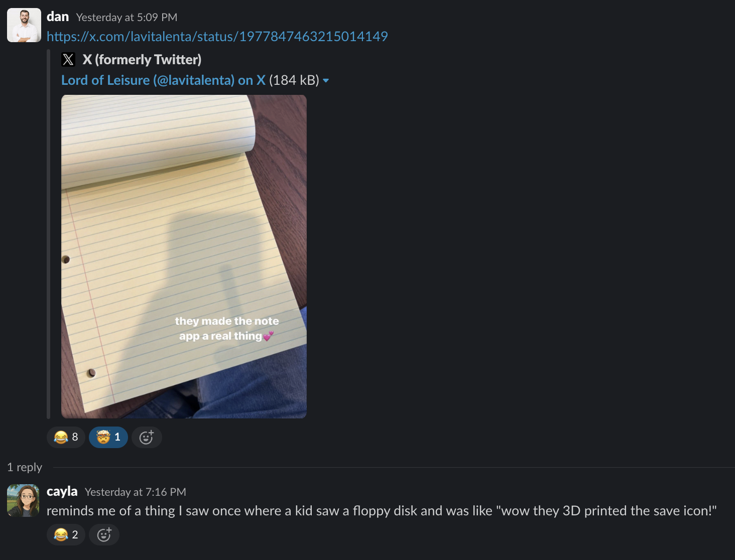Toggle the laughing emoji reaction with 8
The width and height of the screenshot is (735, 560).
[x=66, y=437]
